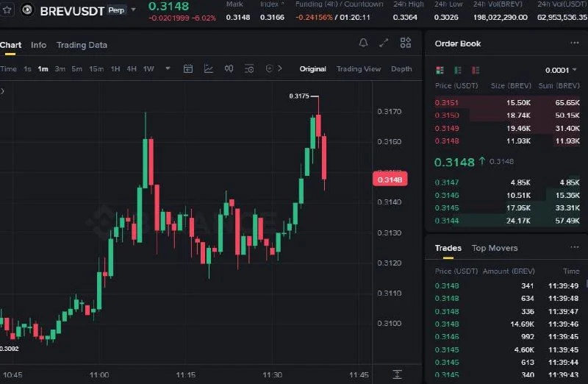Switch to the Chart tab
Image resolution: width=588 pixels, height=384 pixels.
point(10,45)
